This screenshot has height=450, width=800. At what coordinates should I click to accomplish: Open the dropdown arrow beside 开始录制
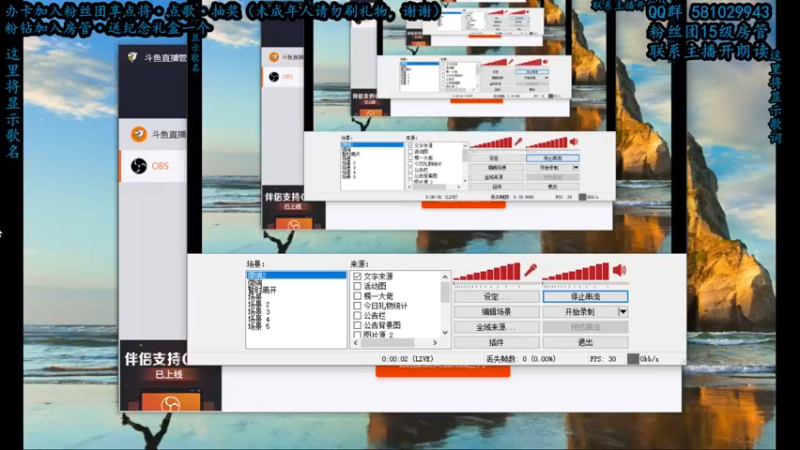point(622,312)
